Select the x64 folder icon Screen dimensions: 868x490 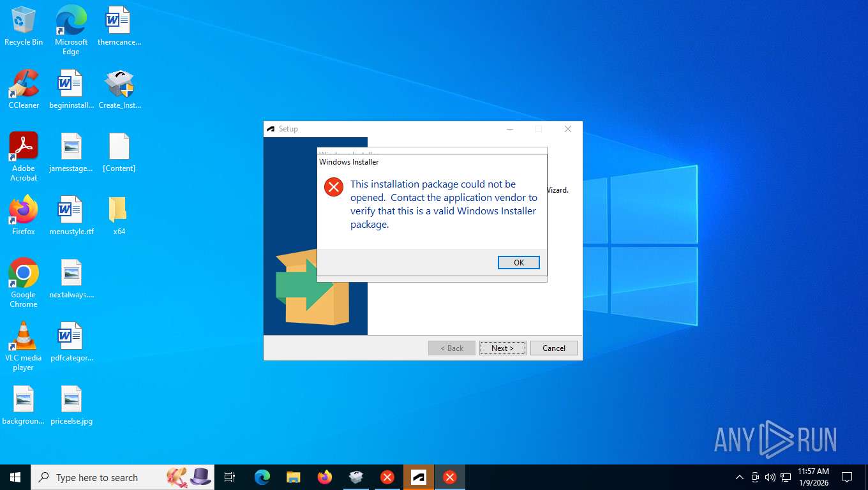119,216
